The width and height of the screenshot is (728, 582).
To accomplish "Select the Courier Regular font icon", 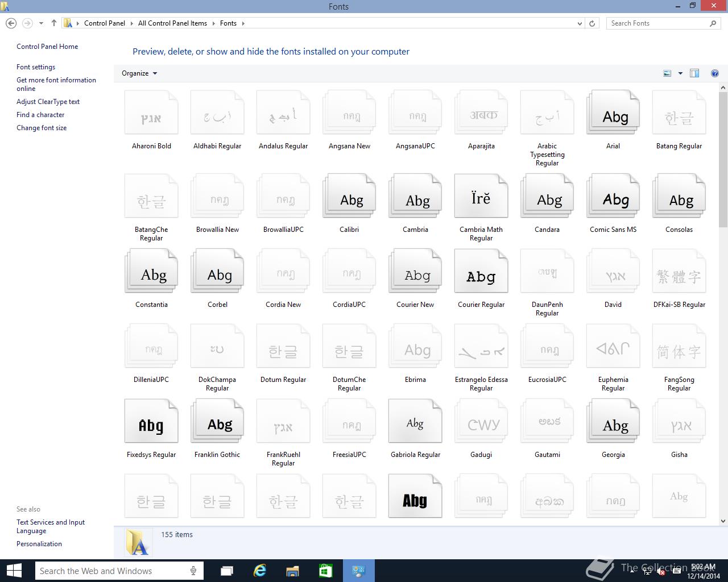I will [x=481, y=272].
